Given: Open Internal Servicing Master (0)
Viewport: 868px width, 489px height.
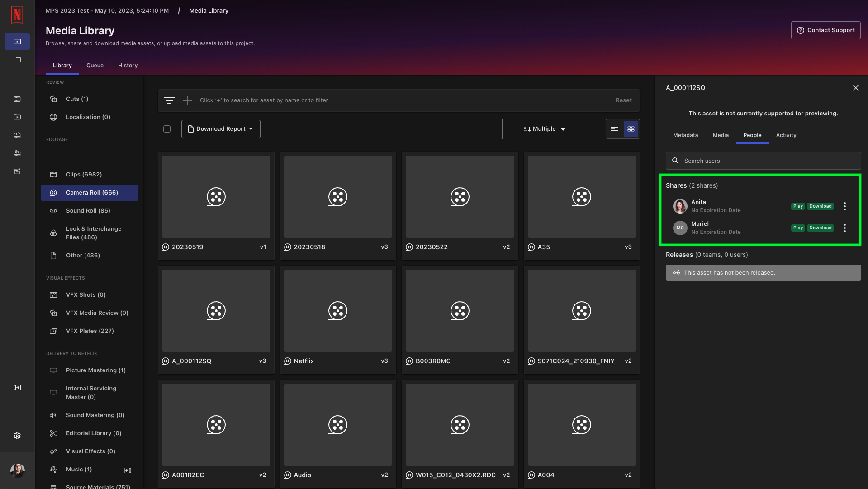Looking at the screenshot, I should tap(90, 393).
